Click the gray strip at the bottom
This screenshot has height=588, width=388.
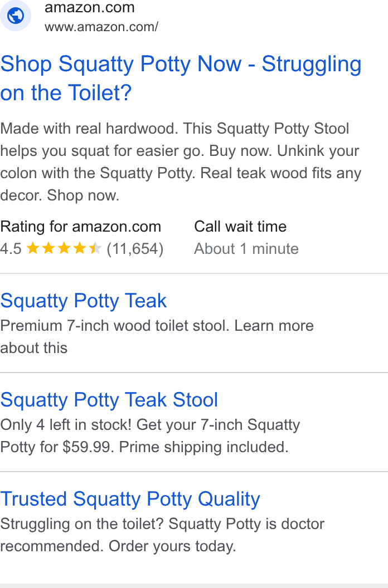tap(194, 586)
